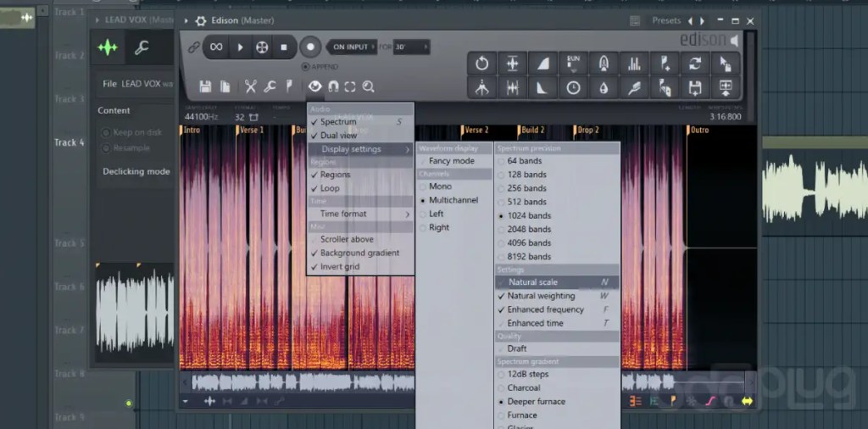Click the wrench tab in LEAD VOX window
868x429 pixels.
[142, 47]
